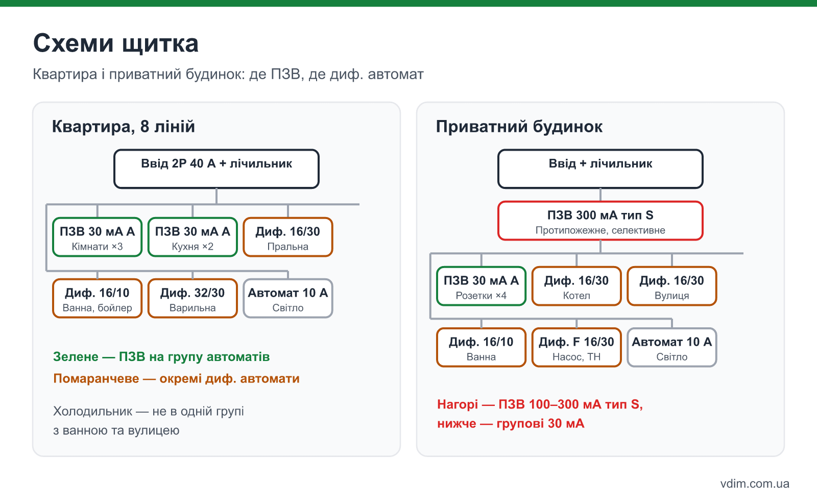817x504 pixels.
Task: Select the "Диф. 16/10 Ванна, бойлер" box
Action: point(98,299)
